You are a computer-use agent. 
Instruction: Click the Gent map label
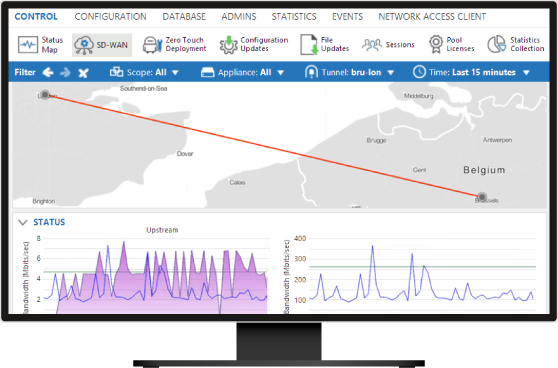pos(419,170)
